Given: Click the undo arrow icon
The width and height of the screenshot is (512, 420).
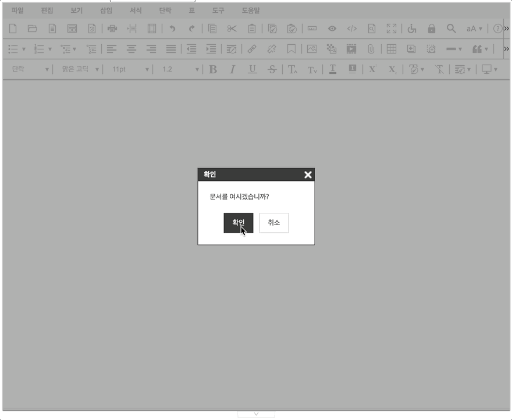Looking at the screenshot, I should [172, 29].
